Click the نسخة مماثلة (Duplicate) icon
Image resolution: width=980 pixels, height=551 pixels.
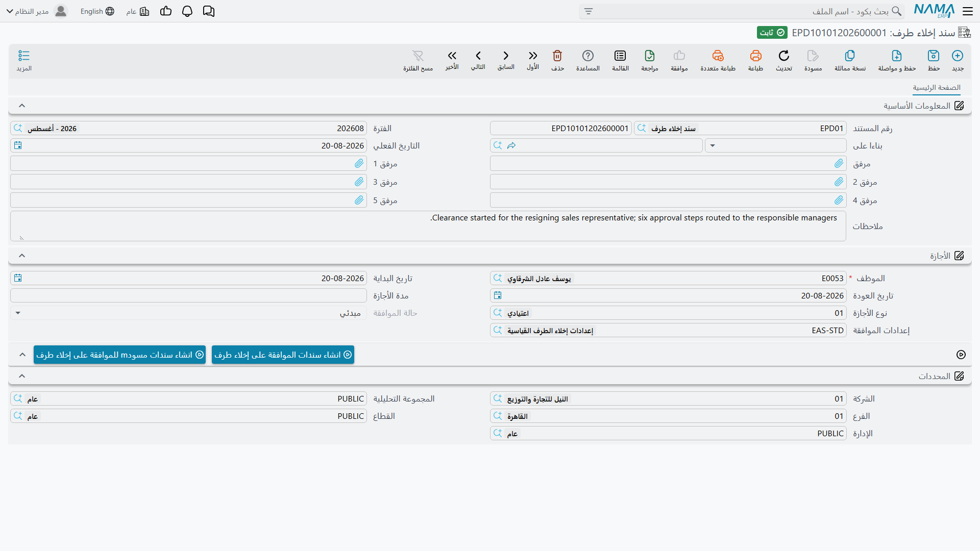click(x=850, y=56)
